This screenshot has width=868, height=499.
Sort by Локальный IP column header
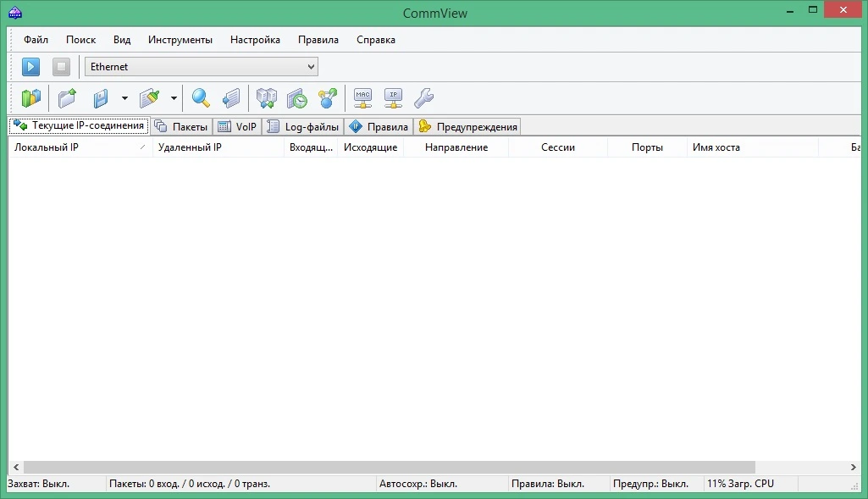[x=80, y=147]
